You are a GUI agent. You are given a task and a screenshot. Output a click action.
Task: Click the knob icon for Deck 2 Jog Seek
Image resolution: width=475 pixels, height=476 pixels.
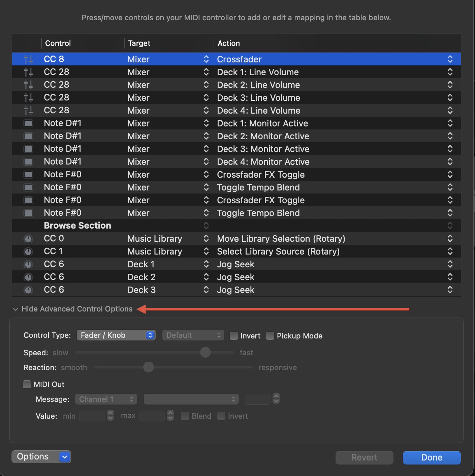[28, 277]
